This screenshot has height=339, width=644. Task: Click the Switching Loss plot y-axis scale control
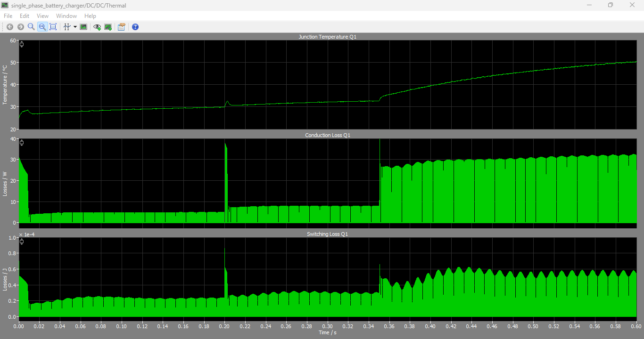(x=22, y=242)
